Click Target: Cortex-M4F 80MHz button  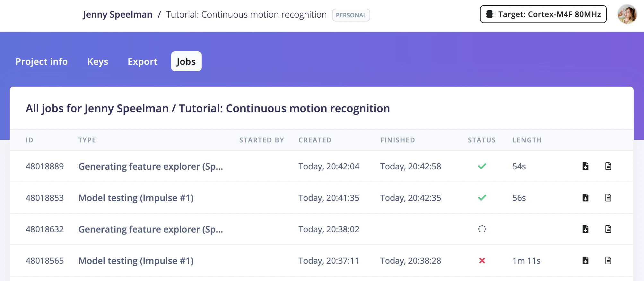(x=543, y=14)
